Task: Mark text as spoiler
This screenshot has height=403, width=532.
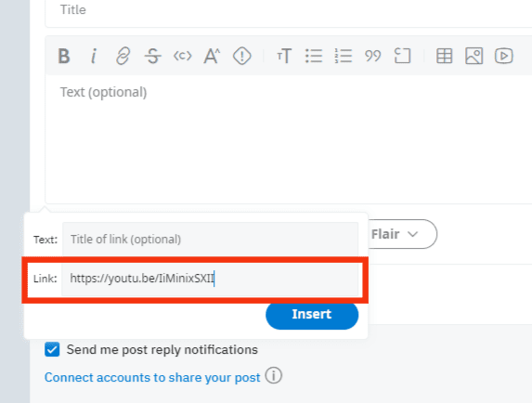Action: click(x=242, y=56)
